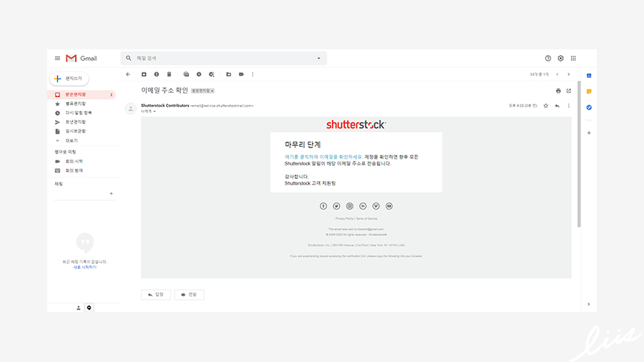Open the search options dropdown arrow
The height and width of the screenshot is (362, 644).
(318, 58)
